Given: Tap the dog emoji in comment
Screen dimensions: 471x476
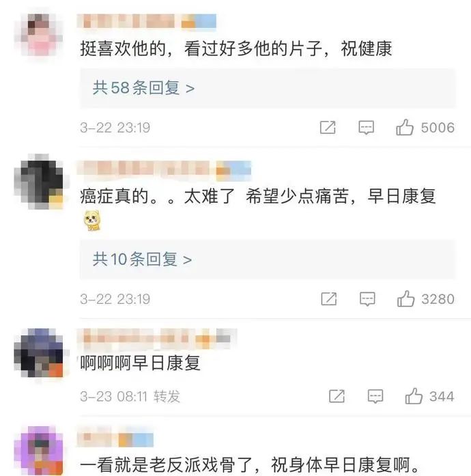Looking at the screenshot, I should coord(92,220).
